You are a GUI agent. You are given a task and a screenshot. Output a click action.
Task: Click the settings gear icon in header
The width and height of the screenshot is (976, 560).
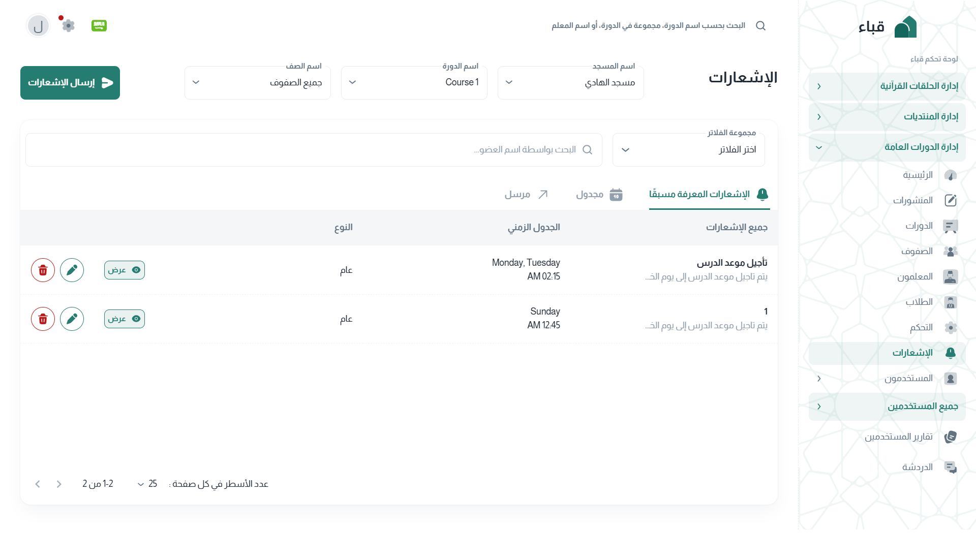coord(69,25)
